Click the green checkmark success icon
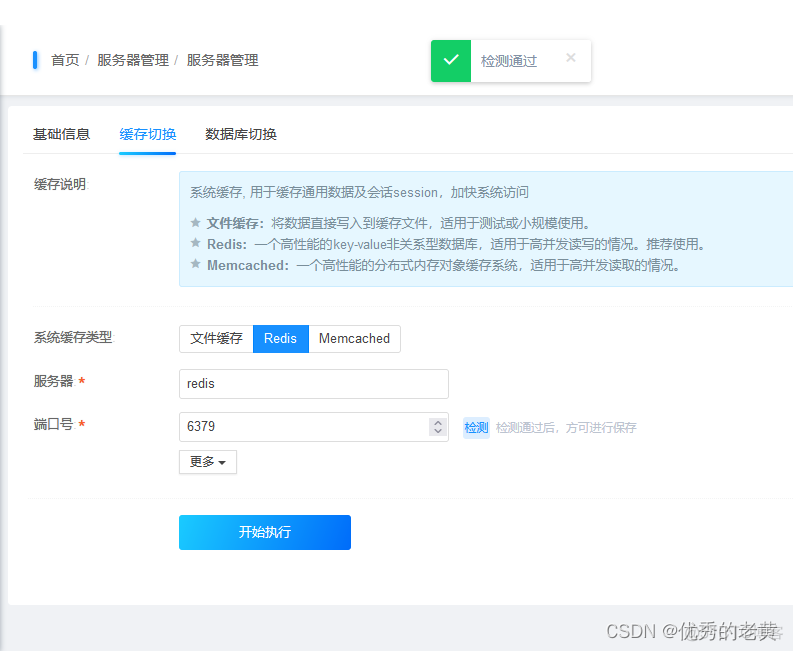The height and width of the screenshot is (651, 793). click(451, 61)
